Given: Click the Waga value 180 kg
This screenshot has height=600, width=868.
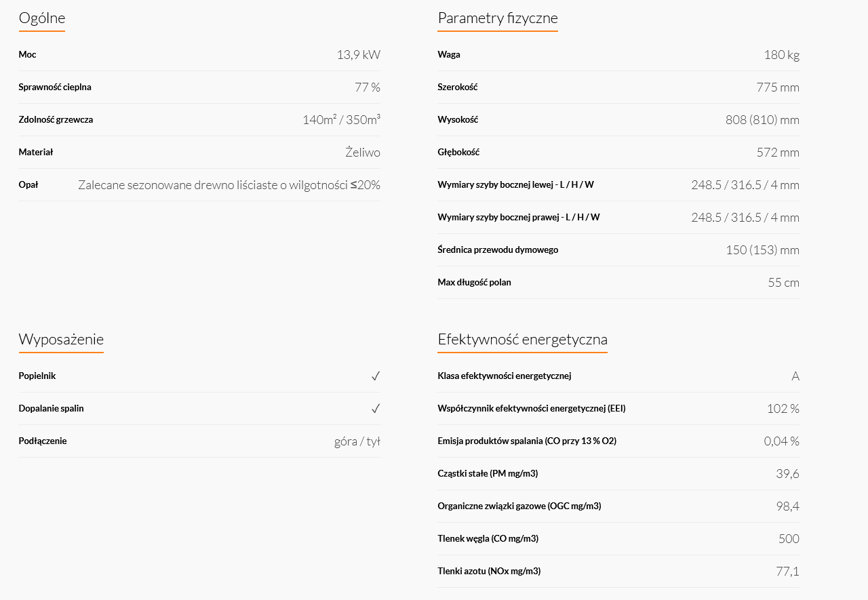Looking at the screenshot, I should coord(782,55).
